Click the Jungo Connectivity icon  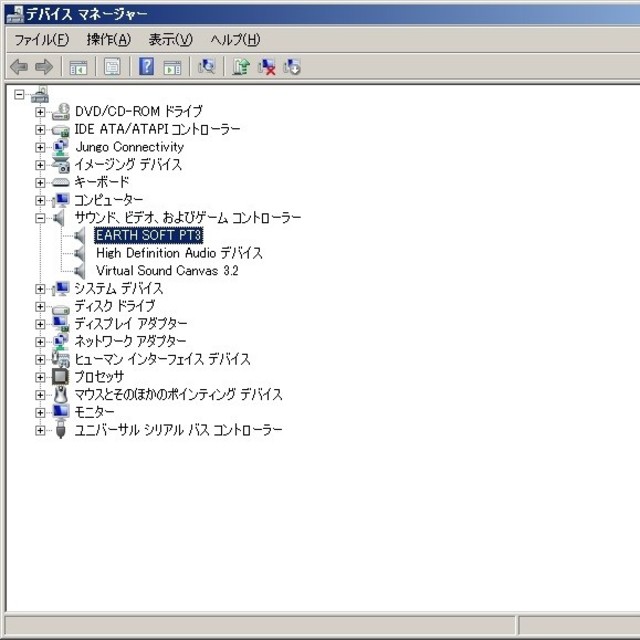pyautogui.click(x=61, y=147)
